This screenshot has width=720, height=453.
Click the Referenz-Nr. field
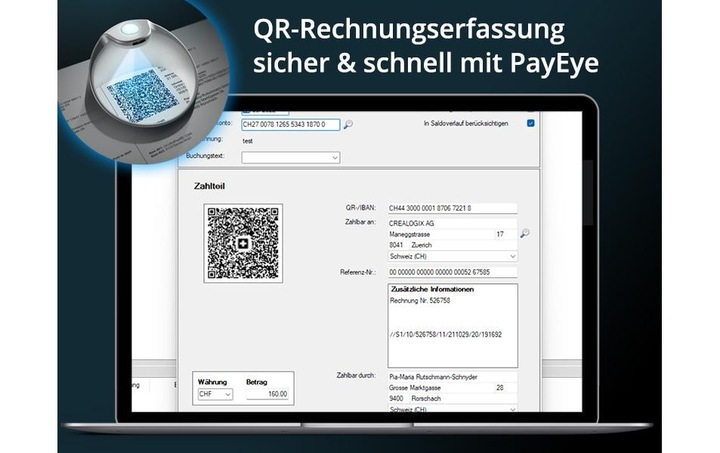453,272
